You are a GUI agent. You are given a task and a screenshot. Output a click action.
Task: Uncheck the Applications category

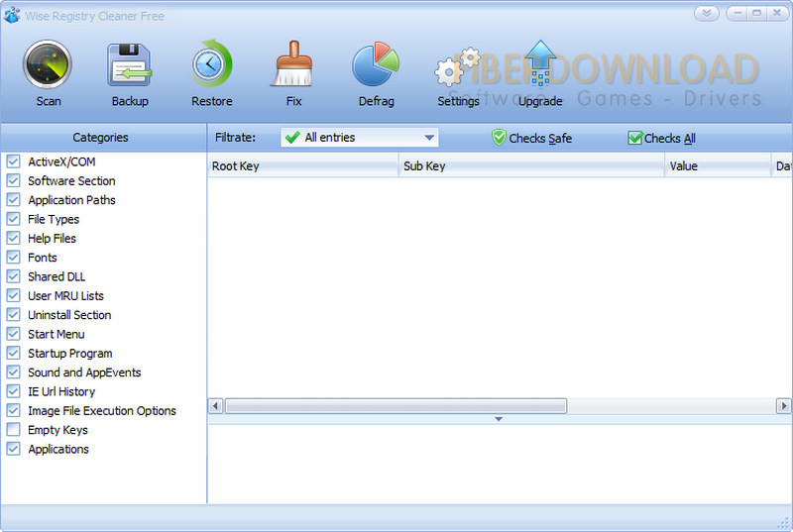(x=13, y=449)
